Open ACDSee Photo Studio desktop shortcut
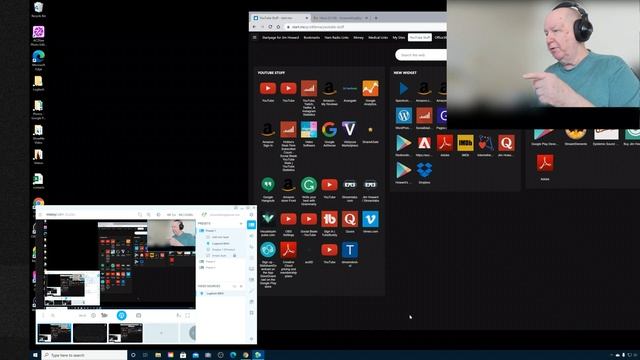 pos(38,36)
